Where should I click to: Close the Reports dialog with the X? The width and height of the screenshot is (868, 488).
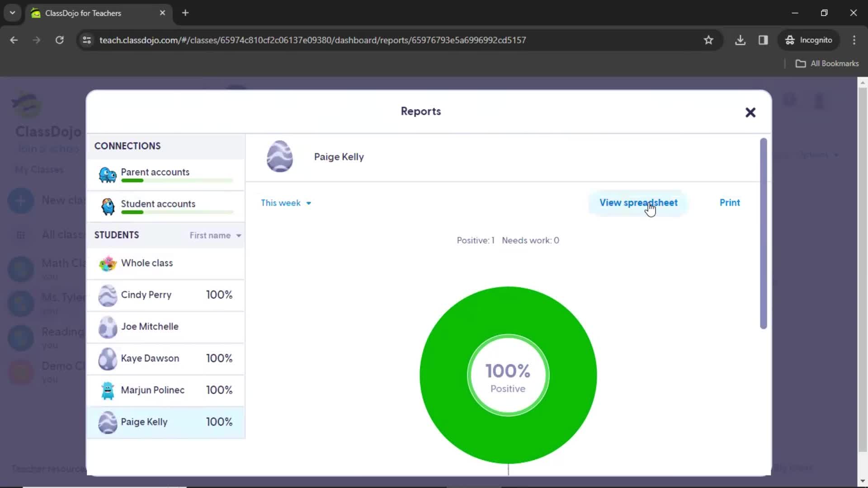point(750,113)
